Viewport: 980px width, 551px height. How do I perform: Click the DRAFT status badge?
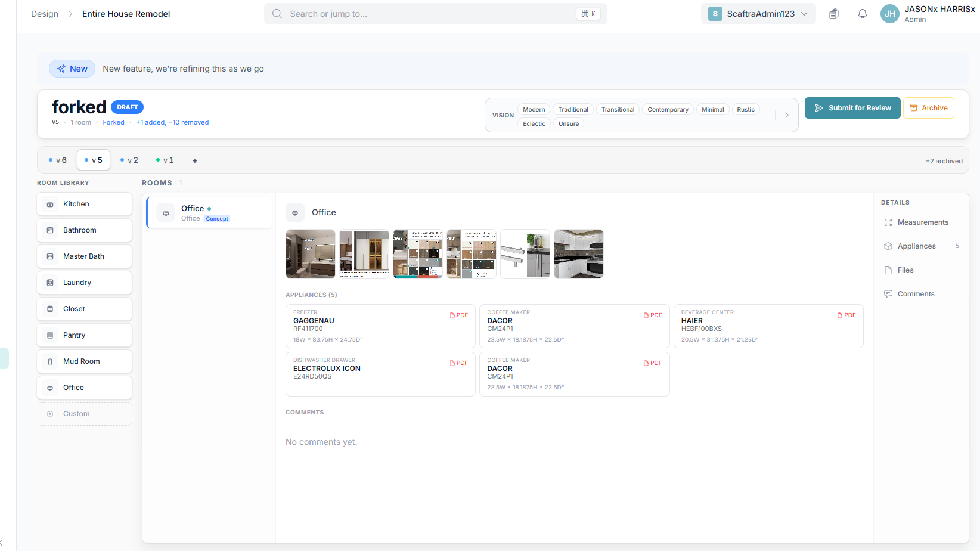pyautogui.click(x=127, y=107)
